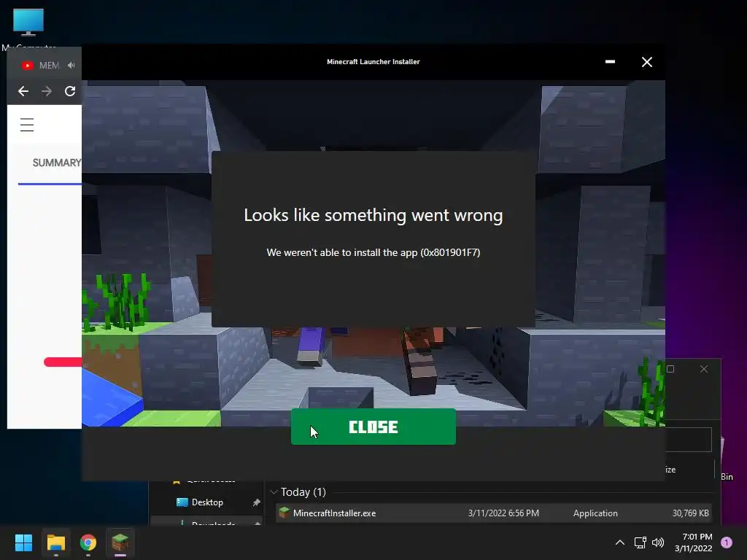Maximize the File Explorer window
Image resolution: width=747 pixels, height=560 pixels.
(x=670, y=369)
